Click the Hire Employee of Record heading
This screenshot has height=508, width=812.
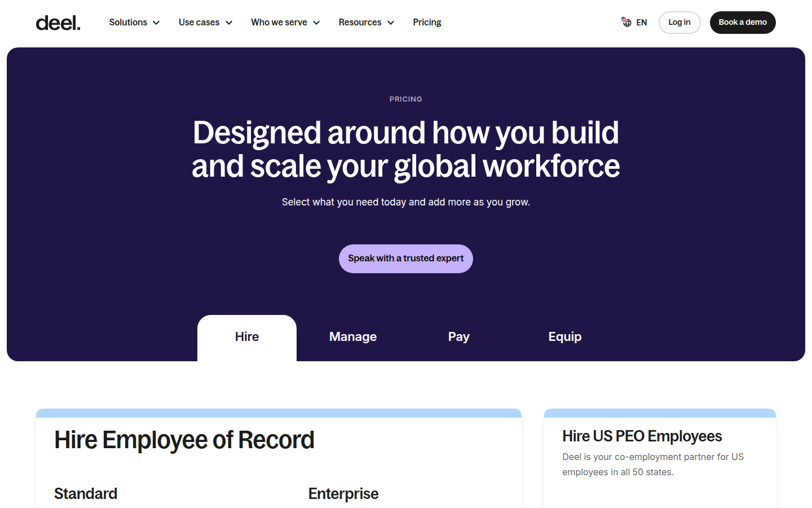pyautogui.click(x=184, y=440)
